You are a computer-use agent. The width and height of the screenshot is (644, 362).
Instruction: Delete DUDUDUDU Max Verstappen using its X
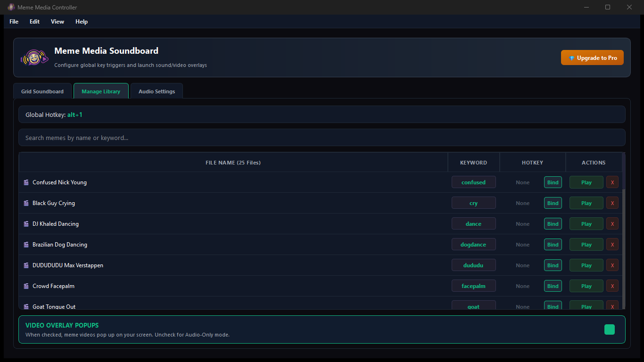pyautogui.click(x=612, y=265)
